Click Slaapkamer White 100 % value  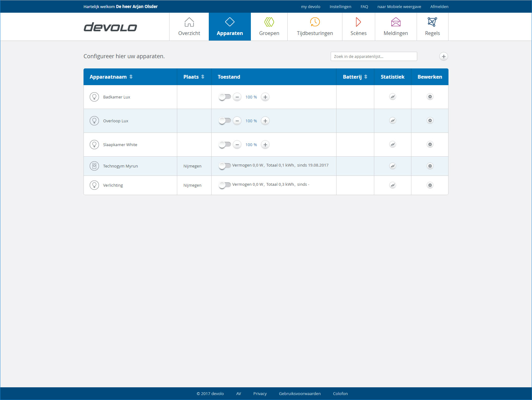click(251, 145)
